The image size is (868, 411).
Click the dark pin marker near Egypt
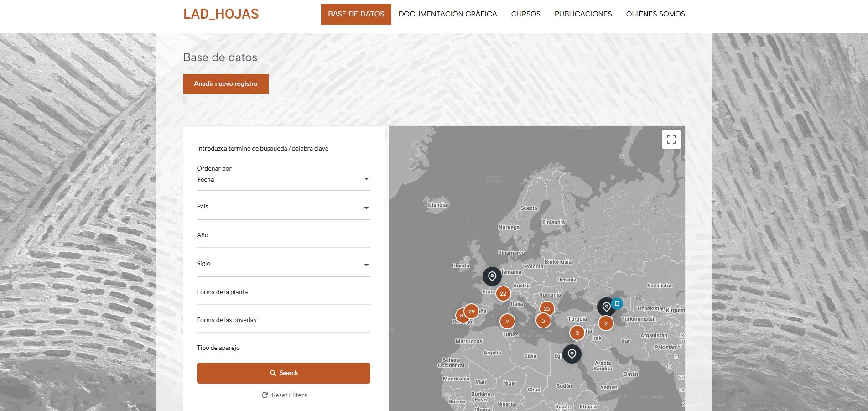tap(572, 354)
